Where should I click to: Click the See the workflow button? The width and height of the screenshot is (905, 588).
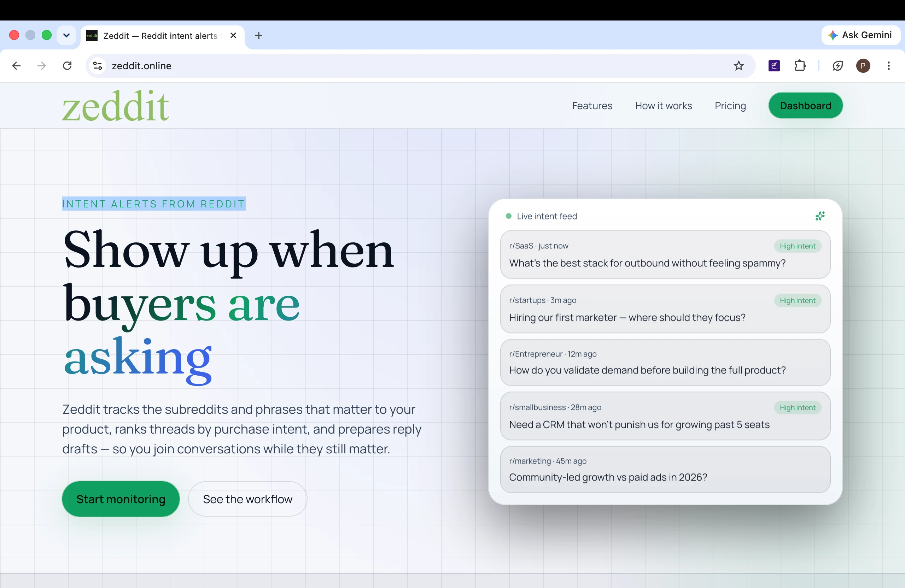[247, 499]
